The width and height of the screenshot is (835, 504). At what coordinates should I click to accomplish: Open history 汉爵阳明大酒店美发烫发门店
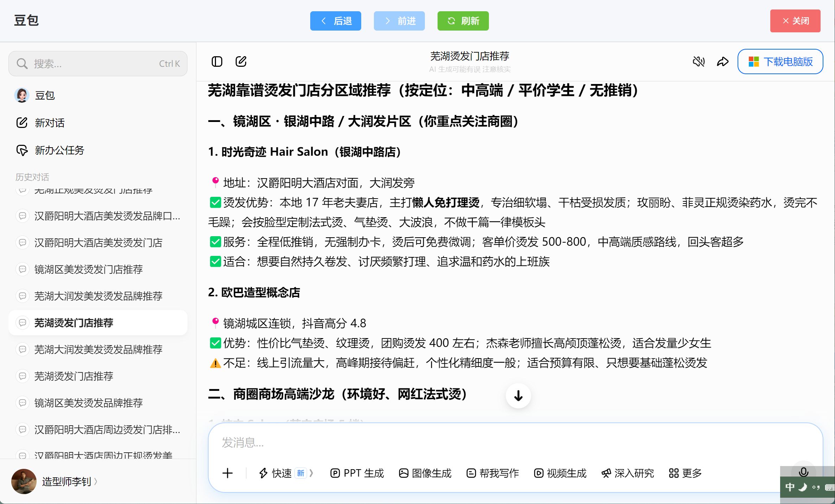98,243
